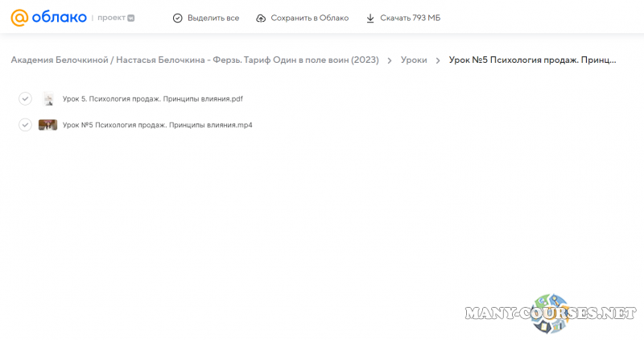Screen dimensions: 644x340
Task: Open the file name Урок 5. Психология продаж.pdf
Action: [x=152, y=99]
